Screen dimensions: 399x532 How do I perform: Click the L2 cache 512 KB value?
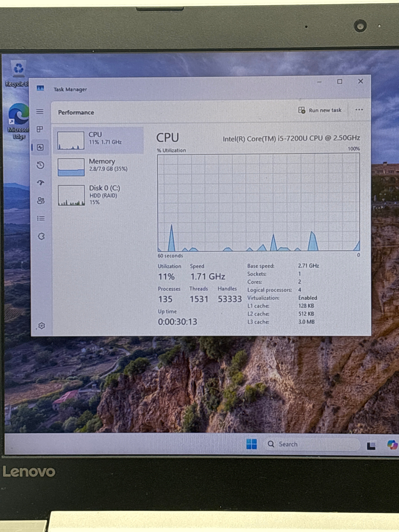(x=306, y=314)
